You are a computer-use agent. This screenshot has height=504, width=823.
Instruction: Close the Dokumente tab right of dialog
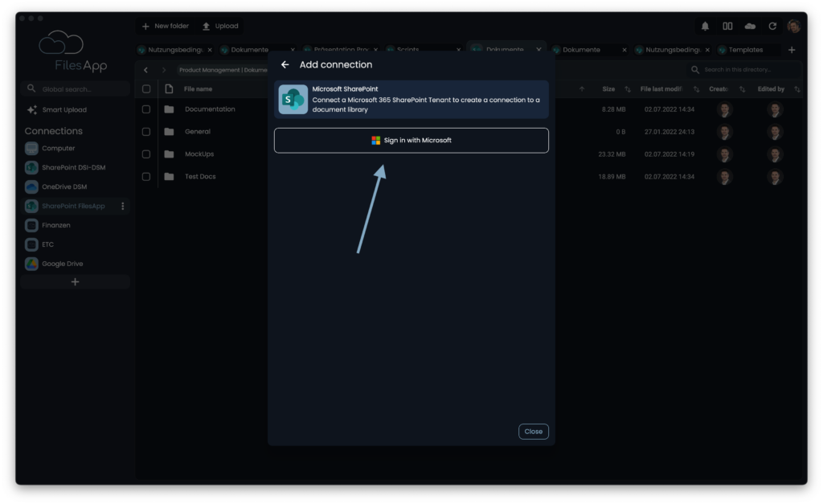click(x=624, y=50)
